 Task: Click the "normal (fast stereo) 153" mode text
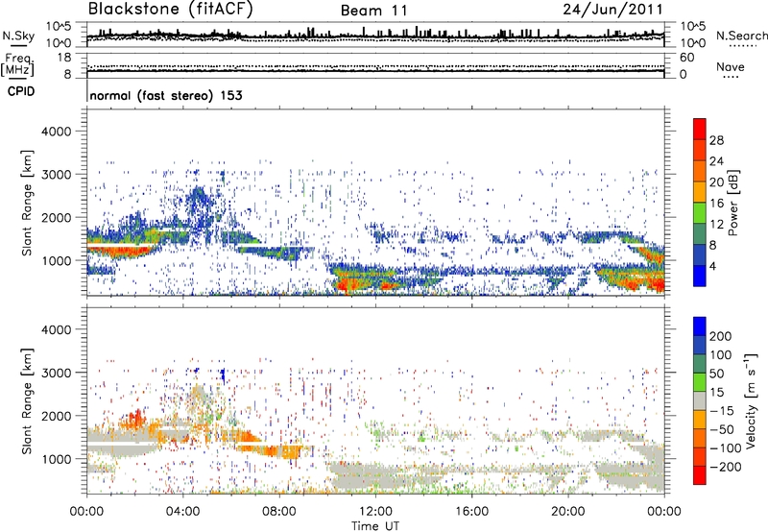166,95
